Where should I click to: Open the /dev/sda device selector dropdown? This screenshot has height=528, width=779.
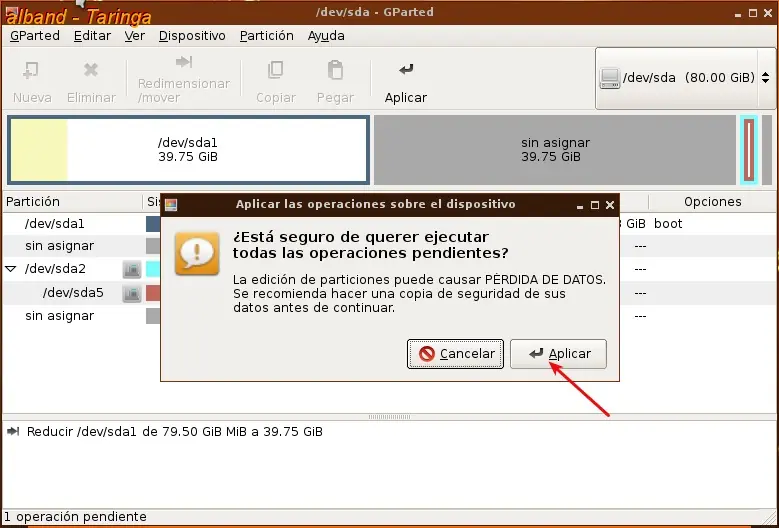(685, 78)
